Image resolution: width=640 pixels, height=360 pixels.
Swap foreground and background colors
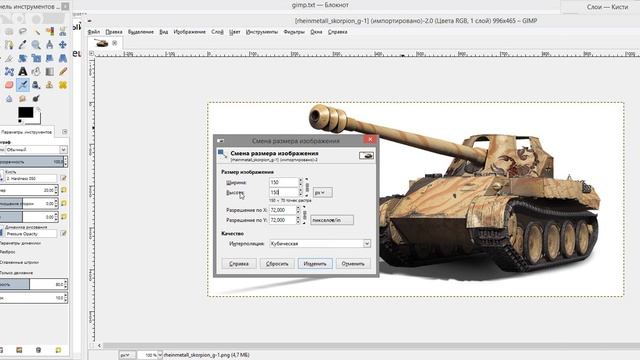coord(38,109)
